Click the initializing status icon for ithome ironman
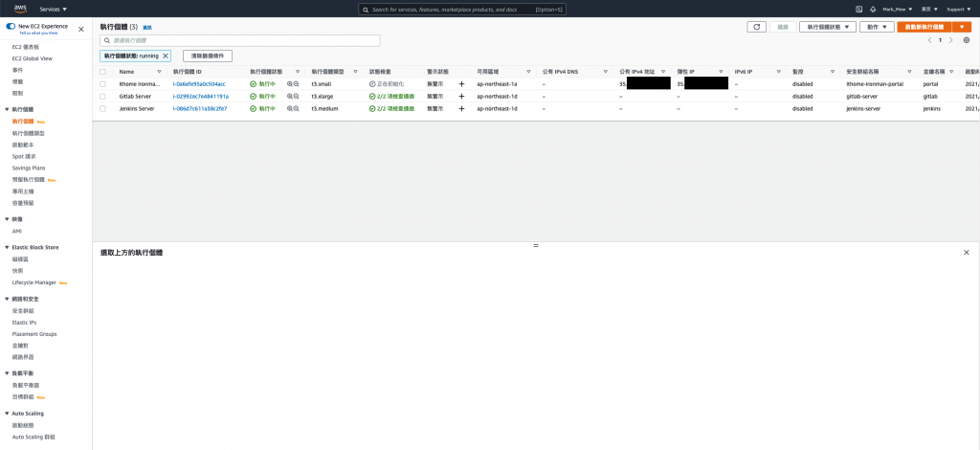 click(372, 83)
